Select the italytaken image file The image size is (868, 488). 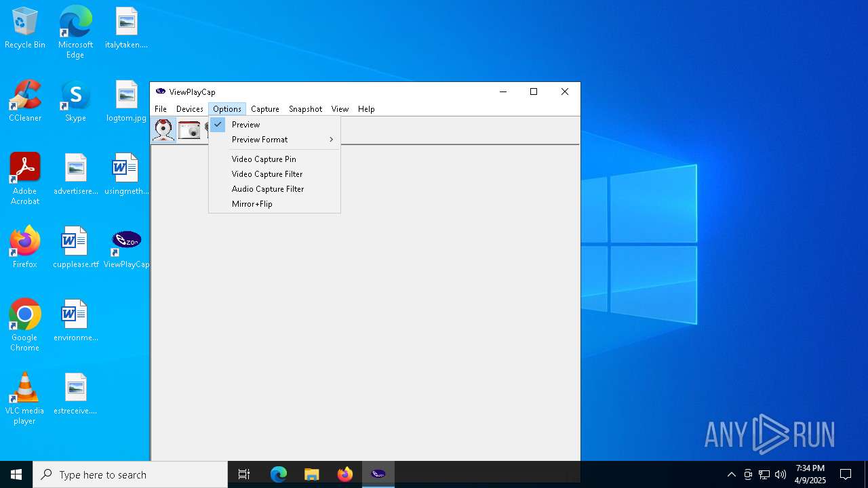point(126,28)
